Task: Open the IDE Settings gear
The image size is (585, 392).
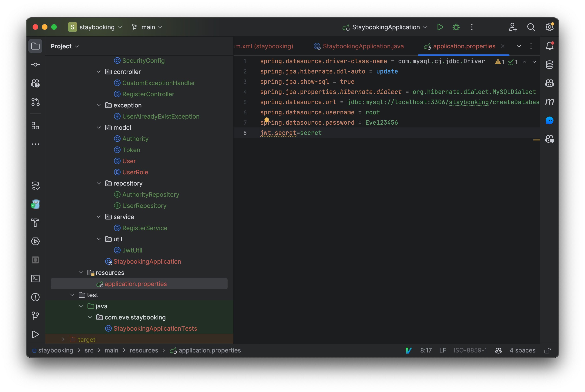Action: (549, 27)
